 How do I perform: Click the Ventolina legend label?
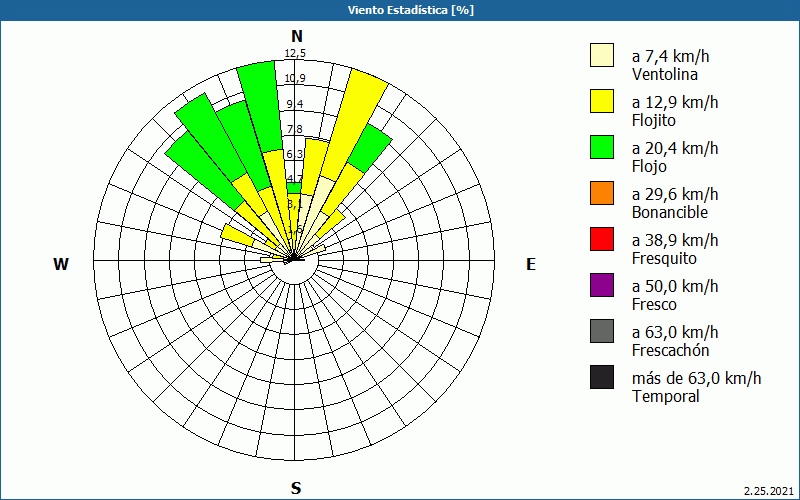(665, 74)
